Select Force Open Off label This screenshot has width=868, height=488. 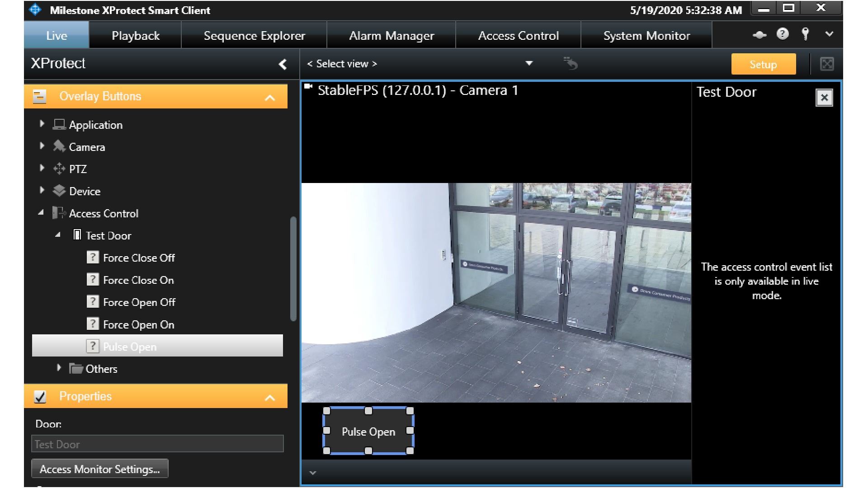[x=139, y=302]
